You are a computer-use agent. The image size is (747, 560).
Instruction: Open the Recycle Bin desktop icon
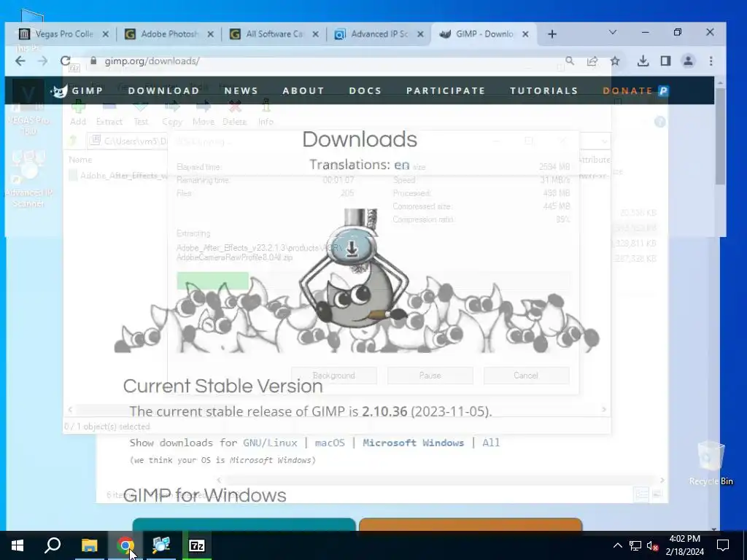pyautogui.click(x=711, y=463)
